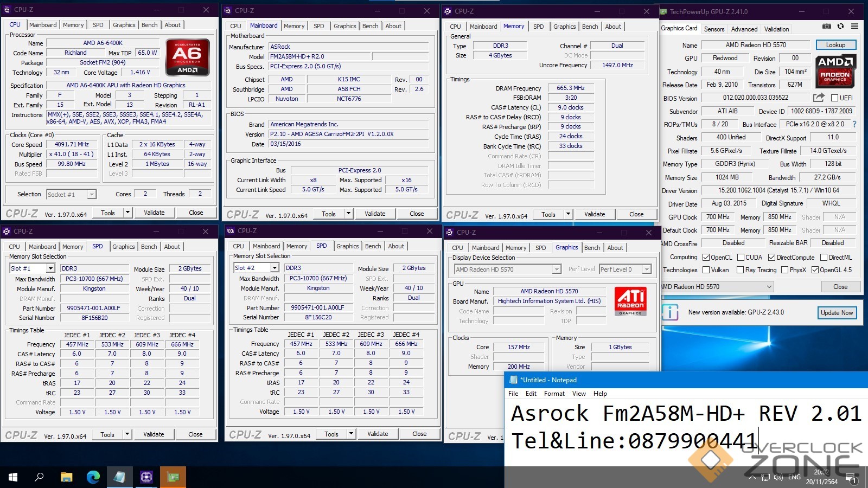Click the GPU-Z refresh icon

pos(840,26)
